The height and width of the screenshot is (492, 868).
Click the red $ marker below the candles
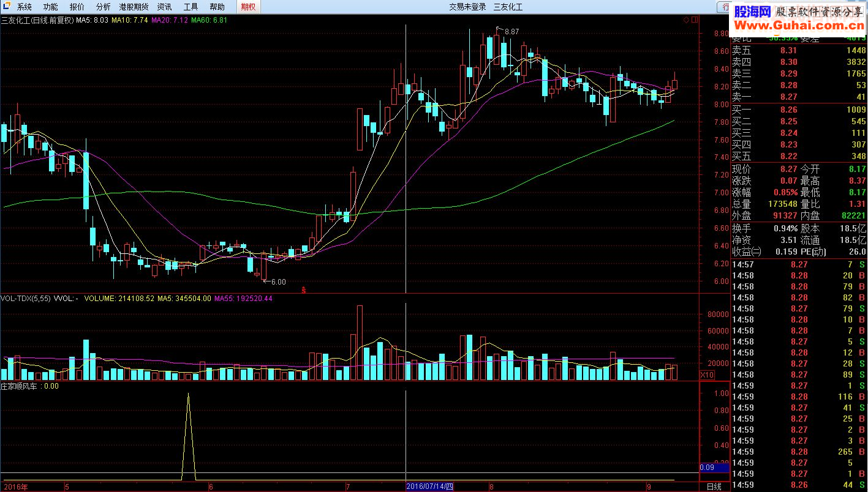point(304,289)
